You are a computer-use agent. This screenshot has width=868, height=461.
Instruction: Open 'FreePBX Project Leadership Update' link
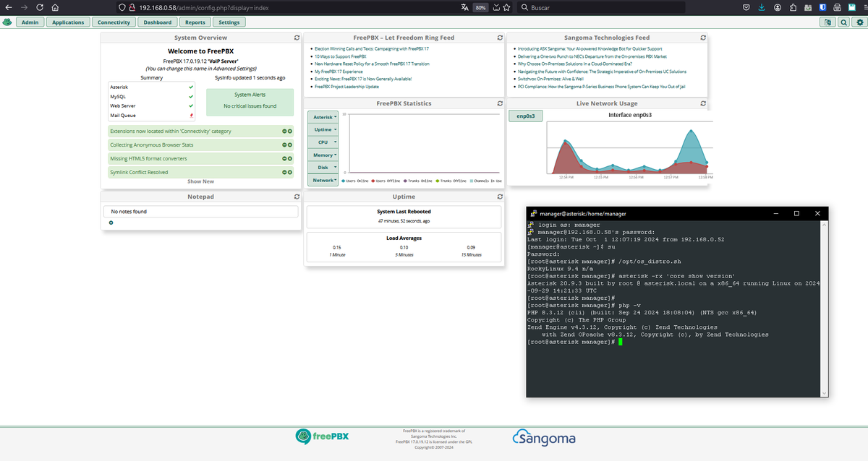[346, 87]
